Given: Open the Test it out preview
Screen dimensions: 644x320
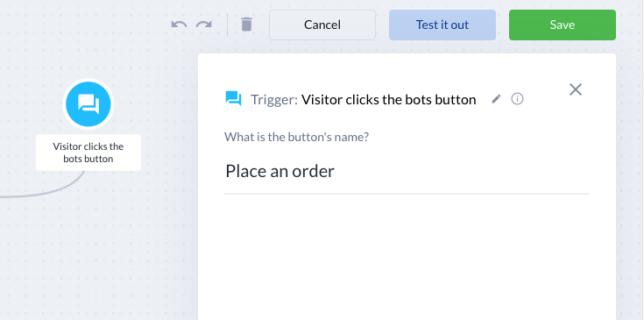Looking at the screenshot, I should 442,25.
